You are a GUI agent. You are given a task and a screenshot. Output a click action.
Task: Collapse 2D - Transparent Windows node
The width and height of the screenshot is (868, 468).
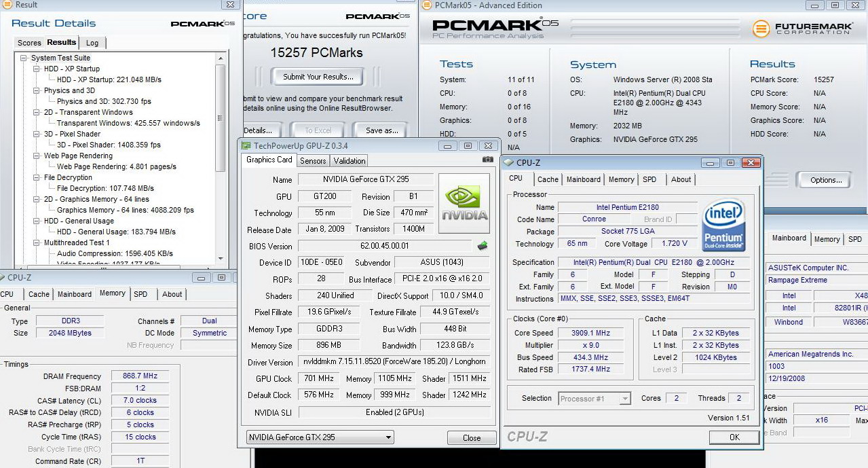tap(35, 113)
